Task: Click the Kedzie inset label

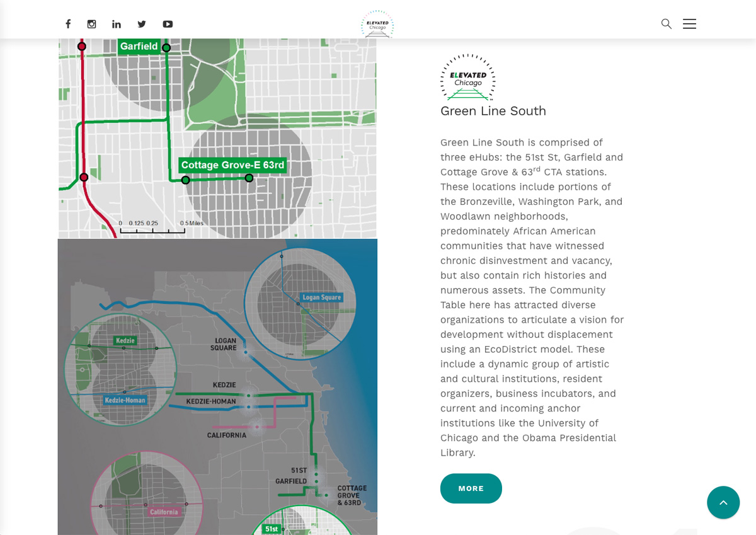Action: point(125,341)
